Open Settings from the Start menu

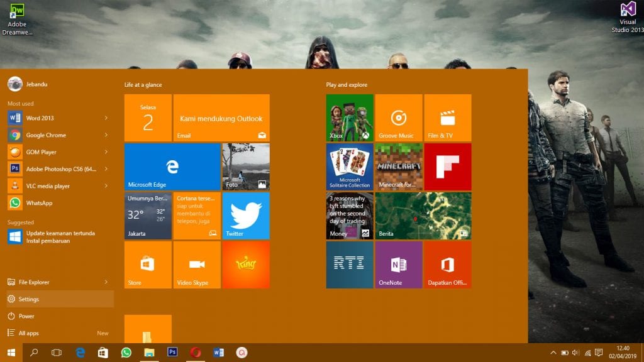tap(29, 299)
